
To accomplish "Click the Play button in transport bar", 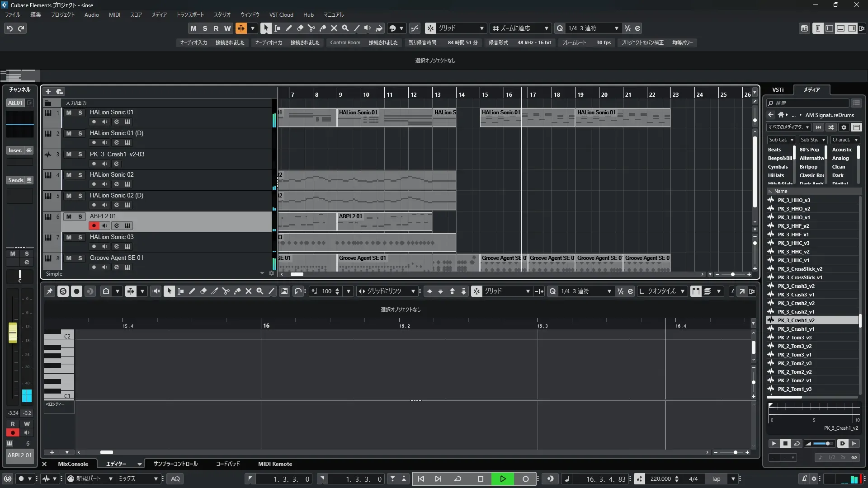I will click(503, 479).
